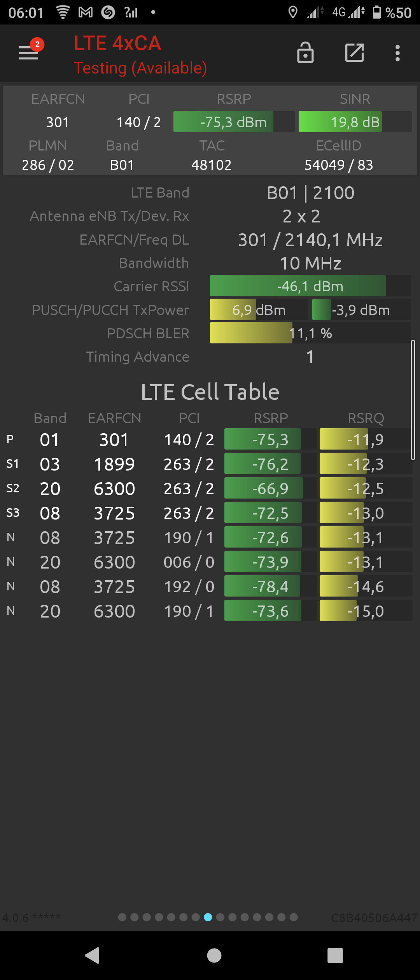Screen dimensions: 420x980
Task: Select the highlighted blue page indicator dot
Action: point(208,917)
